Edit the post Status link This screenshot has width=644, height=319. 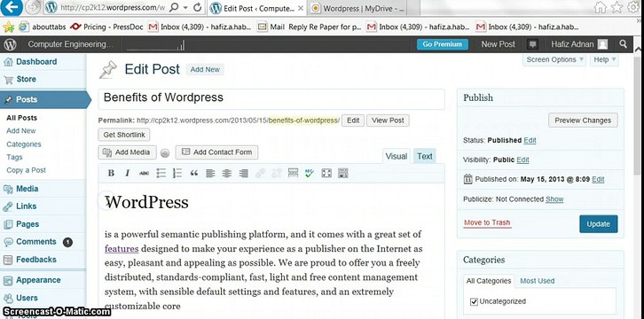530,140
